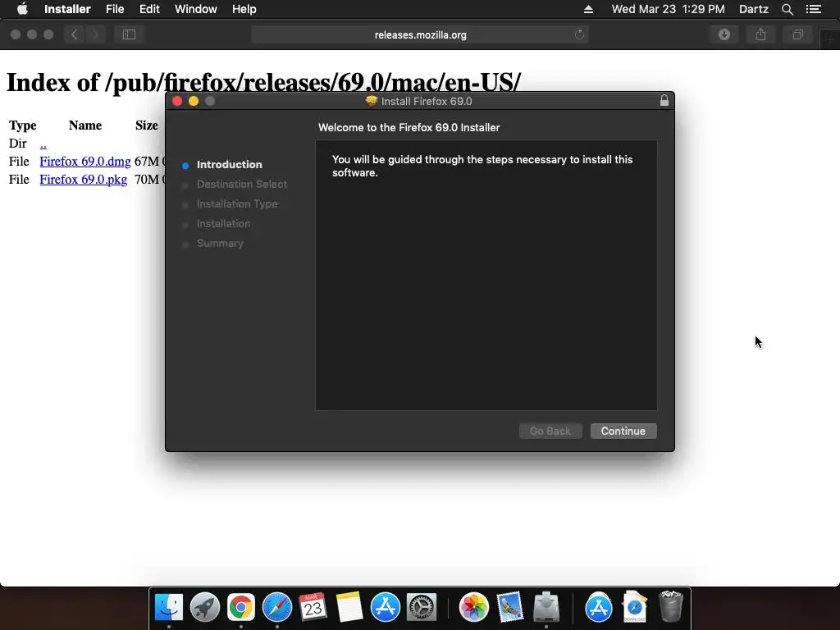The width and height of the screenshot is (840, 630).
Task: Open Calendar icon in Dock
Action: (313, 608)
